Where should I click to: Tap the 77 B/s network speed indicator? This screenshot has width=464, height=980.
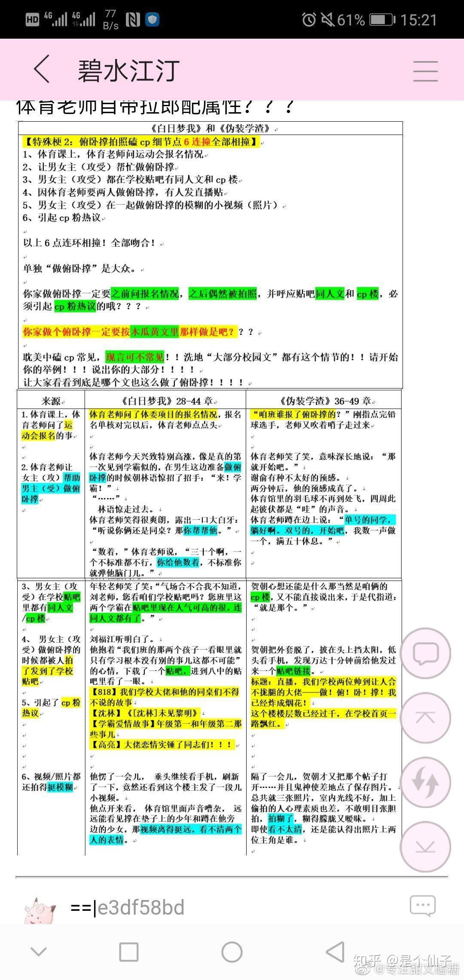(x=111, y=20)
